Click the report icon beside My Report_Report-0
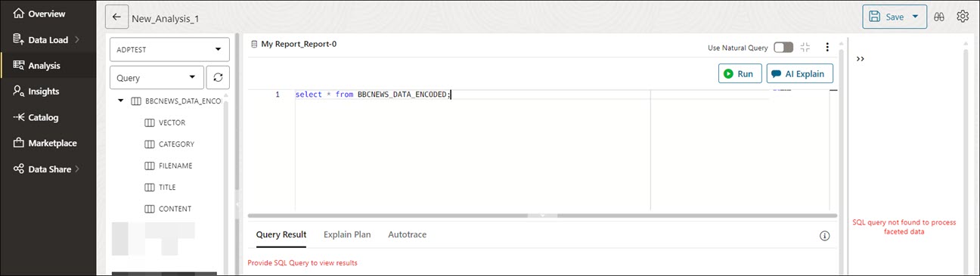The image size is (980, 276). pyautogui.click(x=254, y=44)
